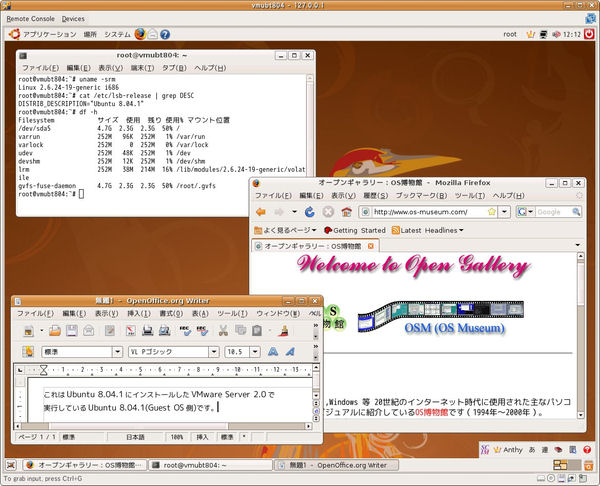Reload the page in Firefox
The width and height of the screenshot is (600, 486).
(310, 212)
